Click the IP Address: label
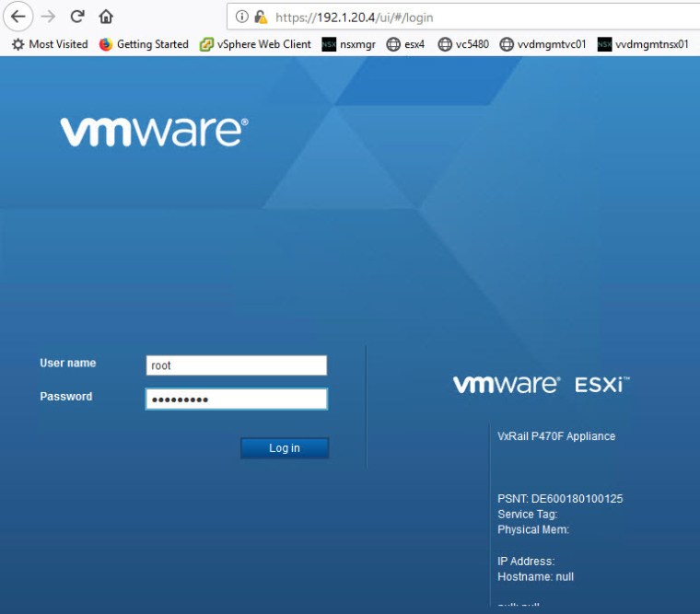Screen dimensions: 700x614 tap(526, 561)
